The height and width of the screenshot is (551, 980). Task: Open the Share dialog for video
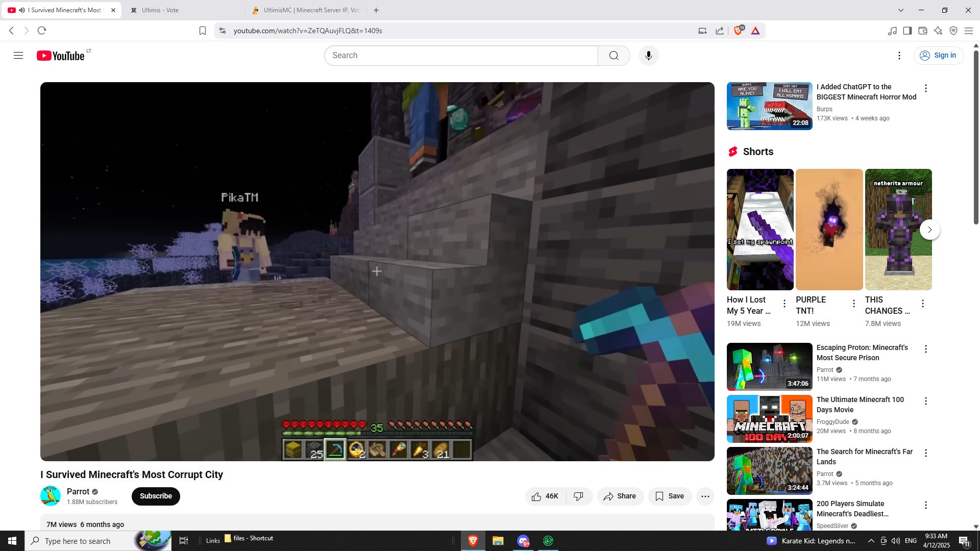[x=620, y=496]
